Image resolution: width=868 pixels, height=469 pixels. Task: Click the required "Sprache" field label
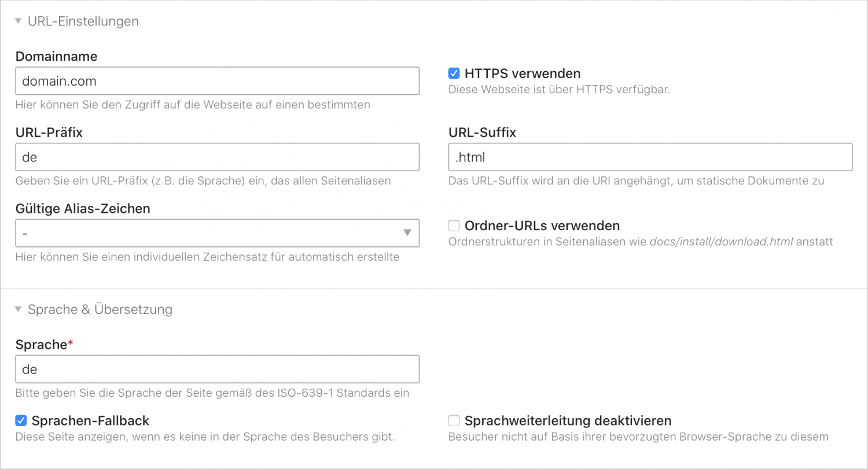[42, 345]
